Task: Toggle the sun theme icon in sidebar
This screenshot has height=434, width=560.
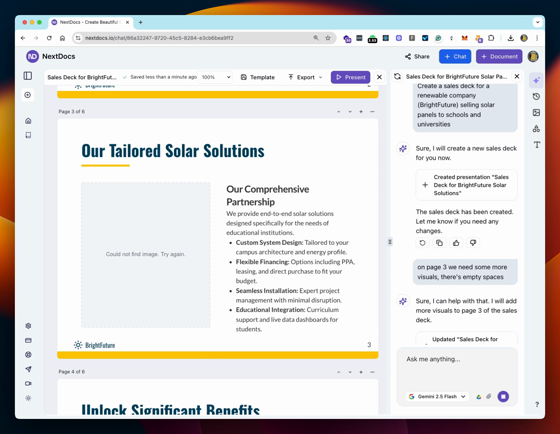Action: pos(28,398)
